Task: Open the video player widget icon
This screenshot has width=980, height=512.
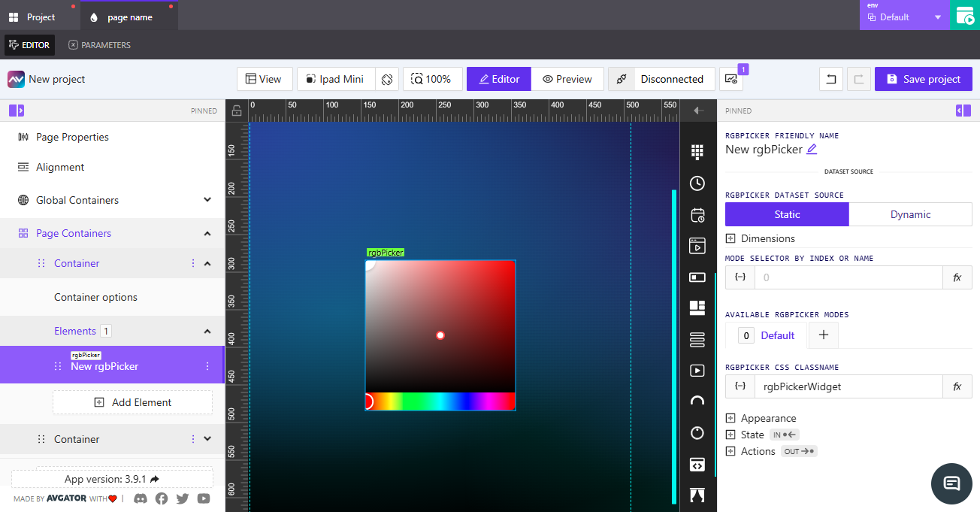Action: point(697,370)
